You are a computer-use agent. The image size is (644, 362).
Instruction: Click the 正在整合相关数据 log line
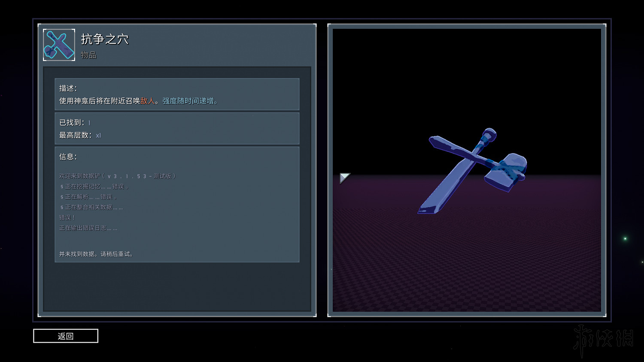coord(92,207)
